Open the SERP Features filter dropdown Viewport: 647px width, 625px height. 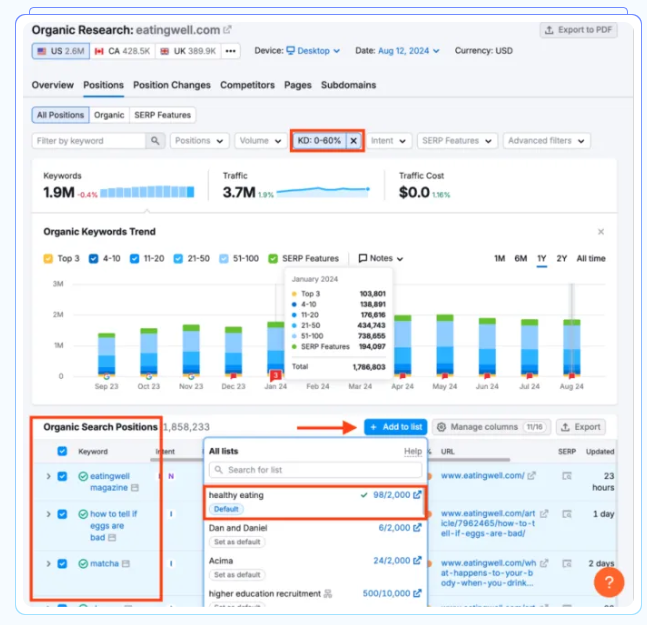click(457, 141)
